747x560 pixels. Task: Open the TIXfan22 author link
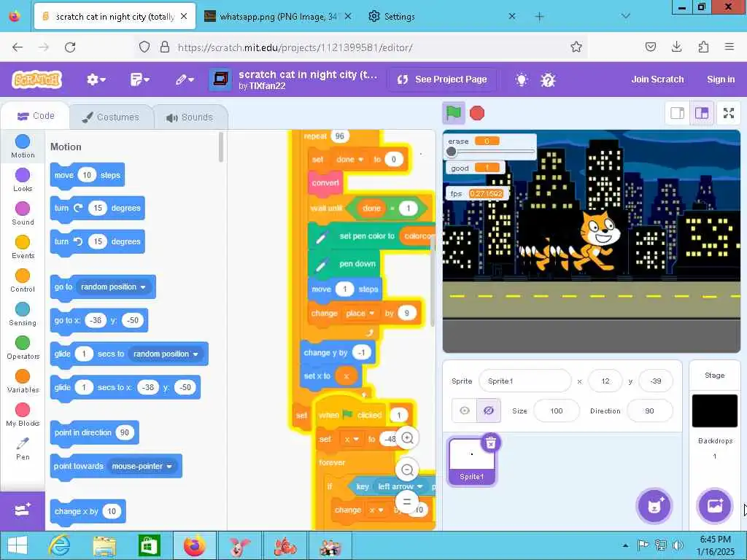267,86
